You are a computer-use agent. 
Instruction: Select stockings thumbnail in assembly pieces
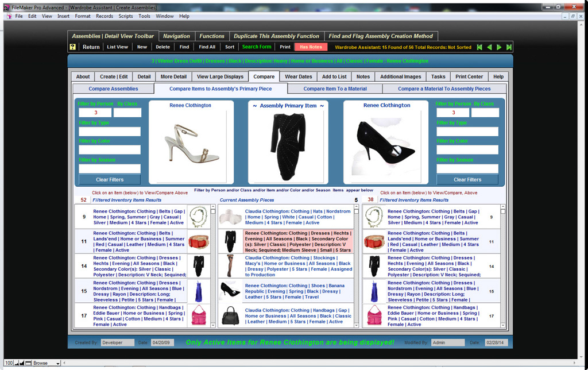tap(231, 265)
